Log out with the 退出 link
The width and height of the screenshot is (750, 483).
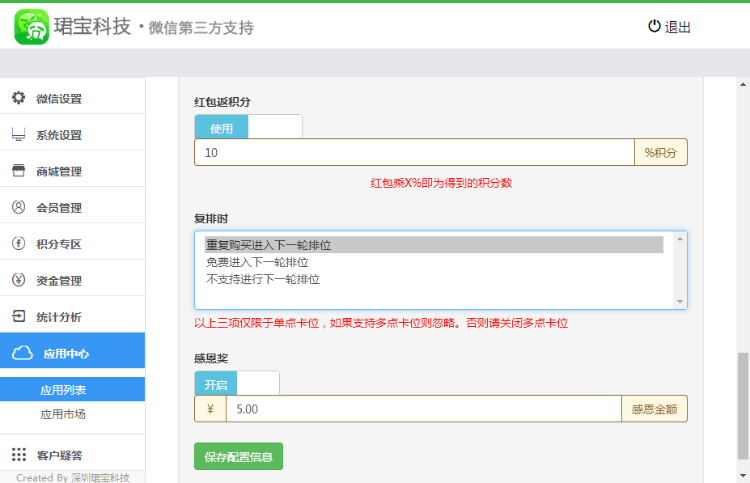point(670,27)
